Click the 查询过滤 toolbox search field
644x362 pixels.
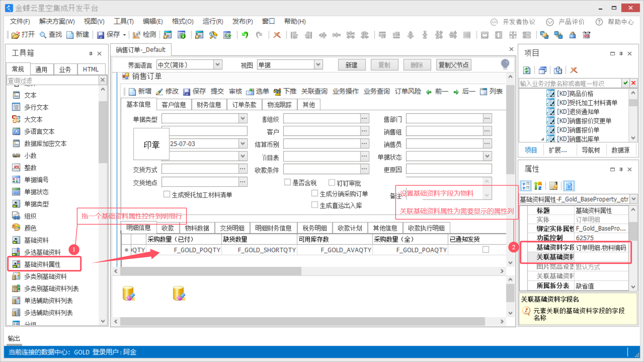(x=53, y=81)
